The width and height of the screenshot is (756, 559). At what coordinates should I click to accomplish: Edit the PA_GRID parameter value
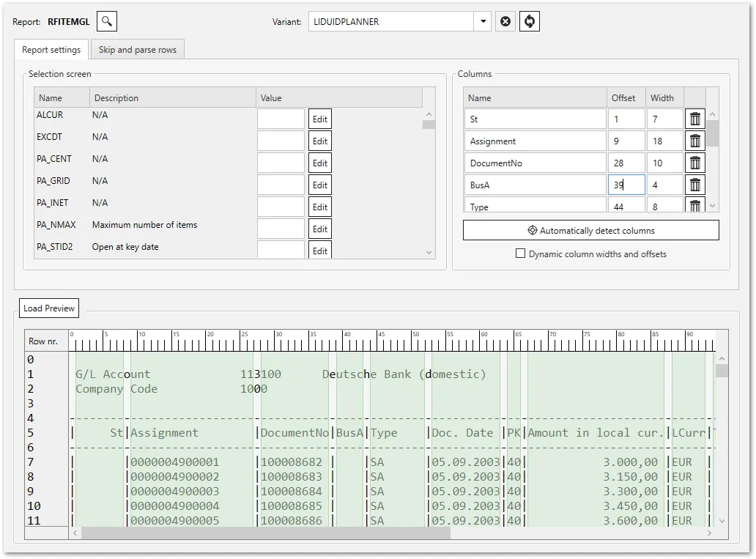[x=319, y=185]
